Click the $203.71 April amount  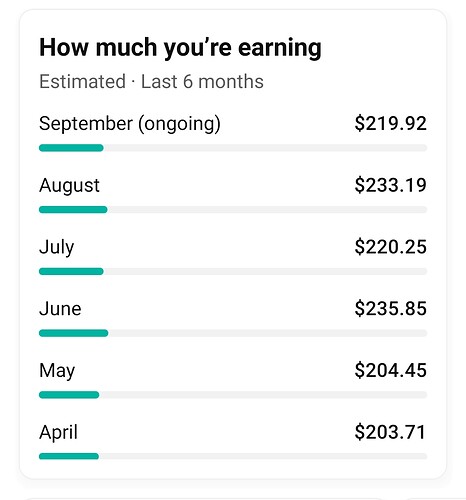[x=390, y=432]
